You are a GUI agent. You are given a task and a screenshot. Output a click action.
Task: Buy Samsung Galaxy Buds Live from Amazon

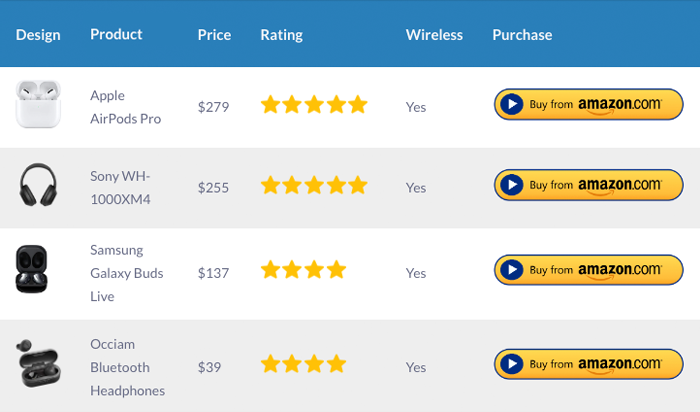point(588,270)
